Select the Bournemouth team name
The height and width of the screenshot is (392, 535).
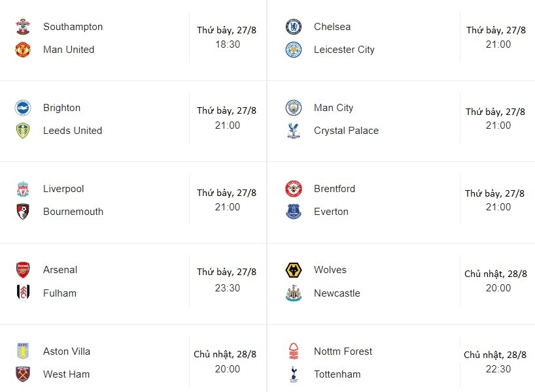(x=73, y=212)
